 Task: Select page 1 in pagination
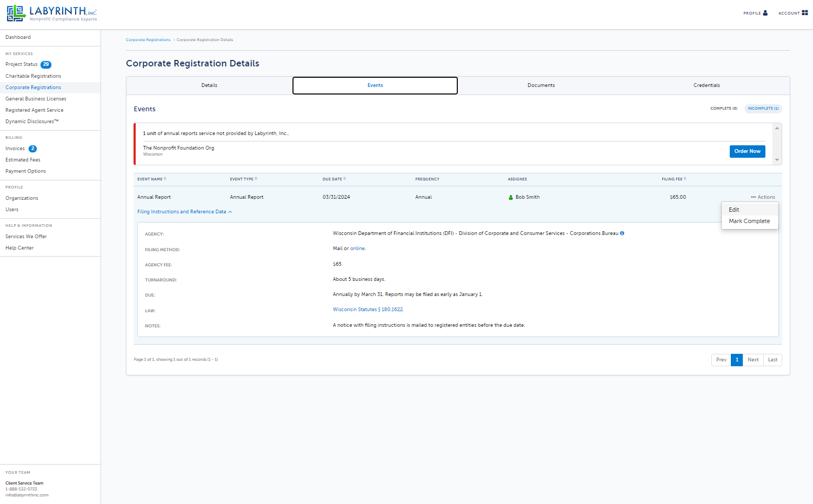[x=737, y=360]
